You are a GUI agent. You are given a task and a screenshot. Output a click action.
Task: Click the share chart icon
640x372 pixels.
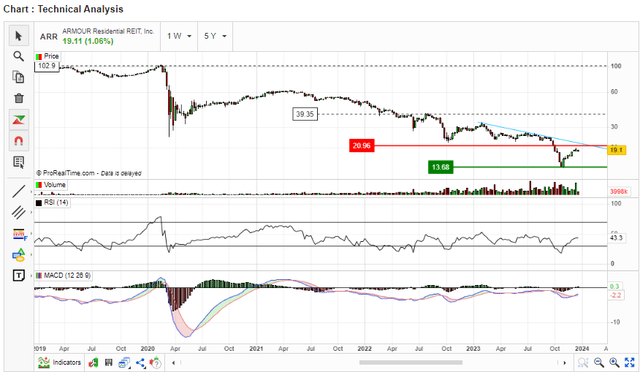click(x=140, y=362)
